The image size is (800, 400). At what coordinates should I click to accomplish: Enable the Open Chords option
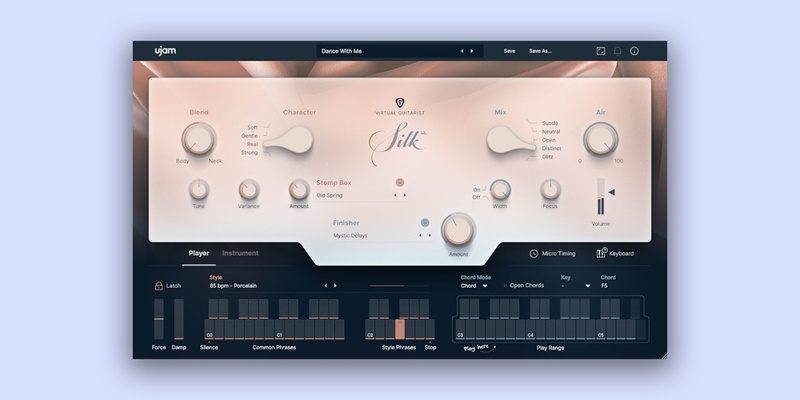523,286
